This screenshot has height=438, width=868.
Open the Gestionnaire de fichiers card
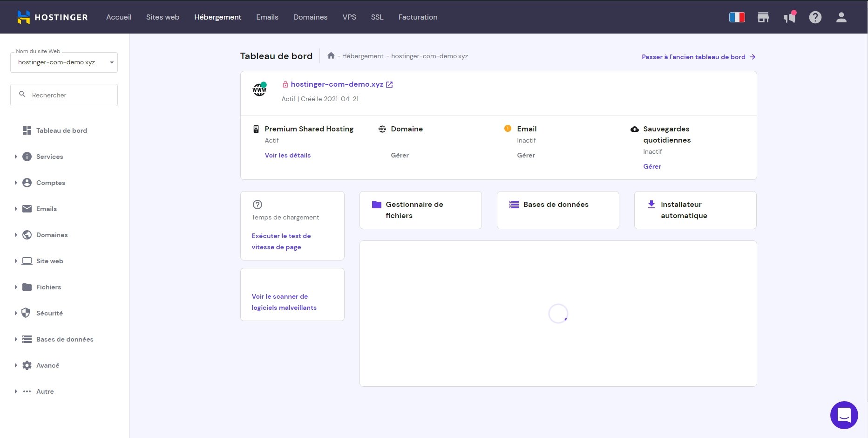coord(420,210)
